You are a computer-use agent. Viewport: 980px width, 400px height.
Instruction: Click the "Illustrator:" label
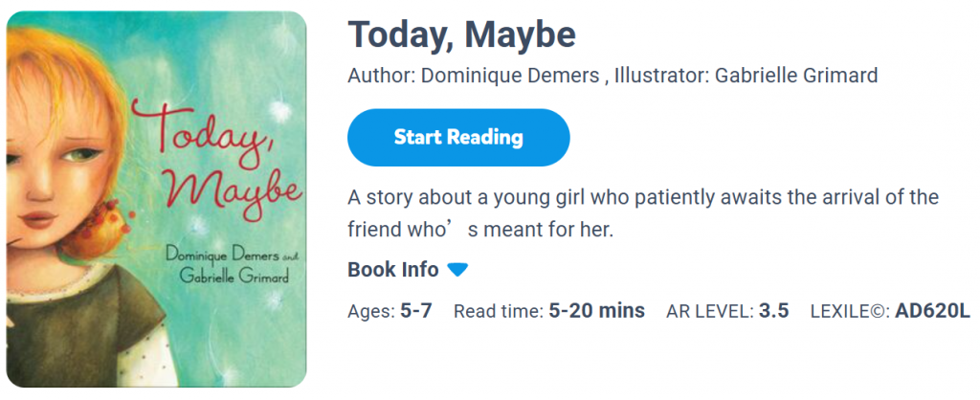click(x=660, y=76)
